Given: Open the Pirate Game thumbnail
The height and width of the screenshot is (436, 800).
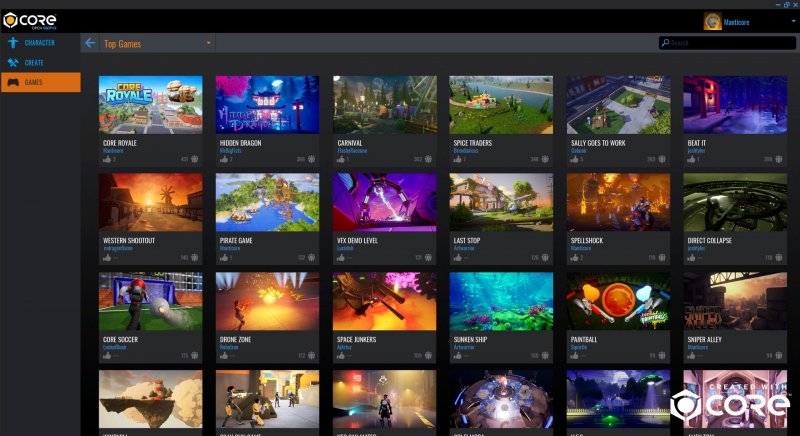Looking at the screenshot, I should tap(267, 202).
